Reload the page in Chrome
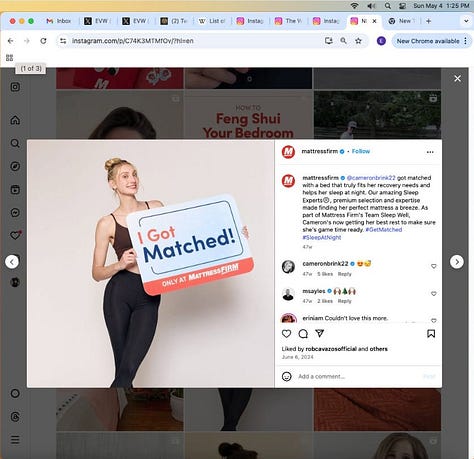Screen dimensions: 474x459 click(x=43, y=41)
